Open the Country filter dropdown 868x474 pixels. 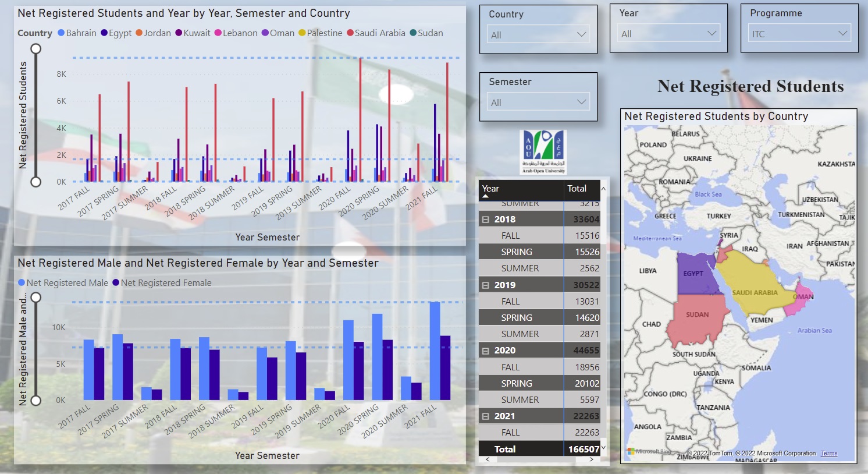tap(538, 35)
